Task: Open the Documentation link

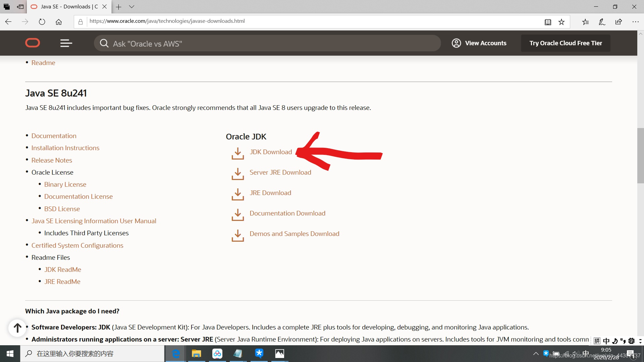Action: [54, 136]
